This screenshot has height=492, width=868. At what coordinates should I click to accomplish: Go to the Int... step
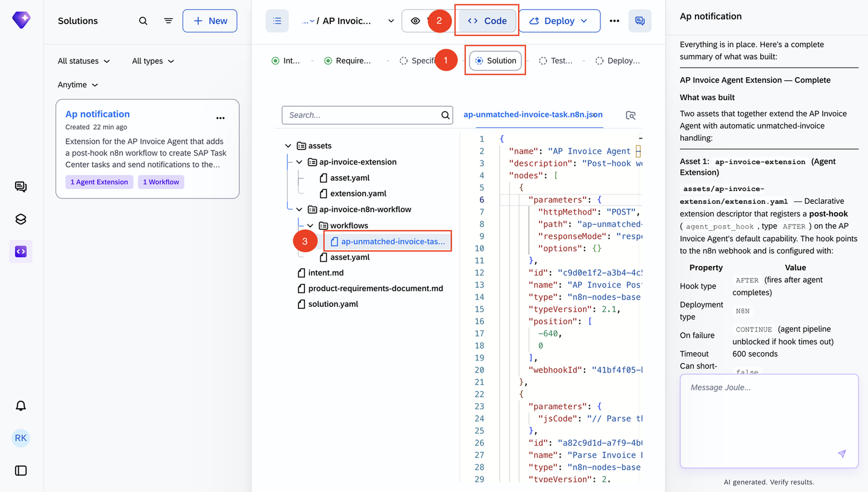click(286, 61)
